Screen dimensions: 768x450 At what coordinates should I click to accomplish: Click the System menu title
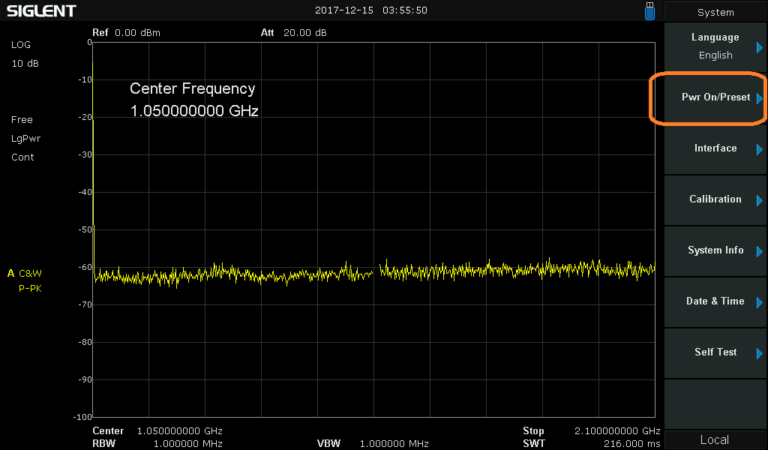(715, 12)
